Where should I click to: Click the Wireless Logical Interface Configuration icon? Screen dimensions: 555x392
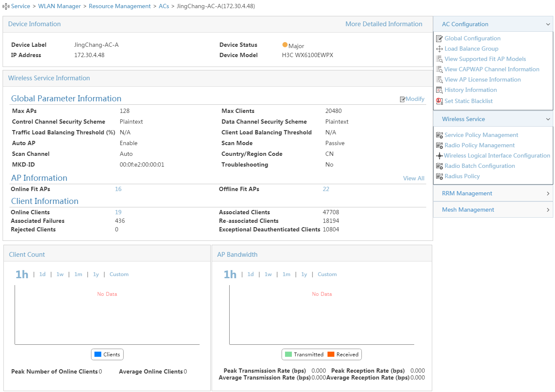[439, 156]
